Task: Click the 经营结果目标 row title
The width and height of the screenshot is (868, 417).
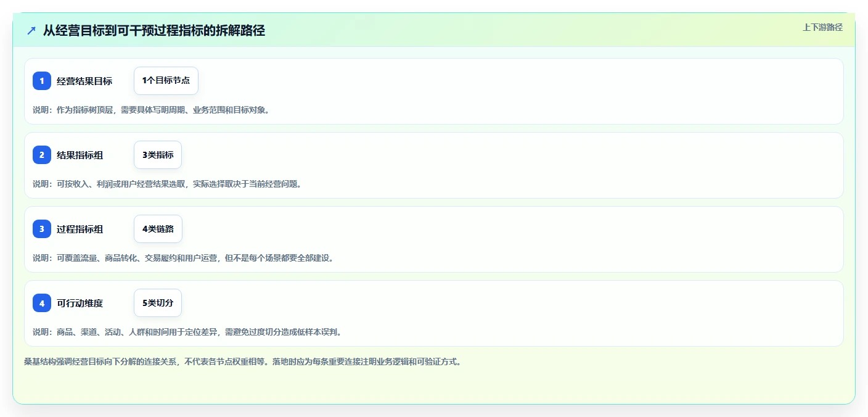Action: [84, 81]
